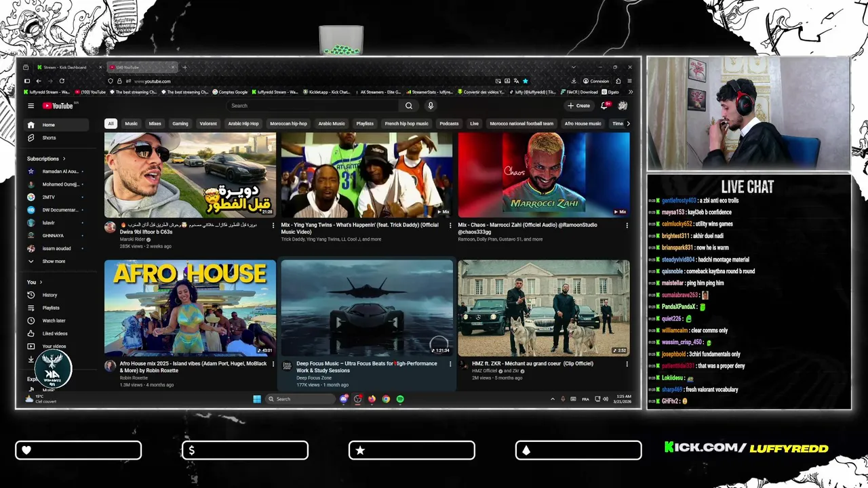Viewport: 868px width, 488px height.
Task: Open a new browser tab with plus
Action: 184,67
